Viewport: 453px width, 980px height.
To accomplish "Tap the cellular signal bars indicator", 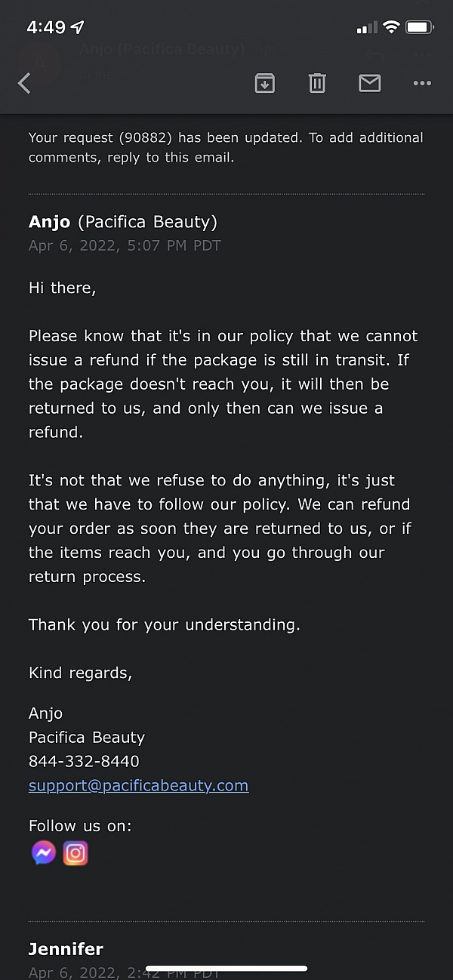I will 366,28.
